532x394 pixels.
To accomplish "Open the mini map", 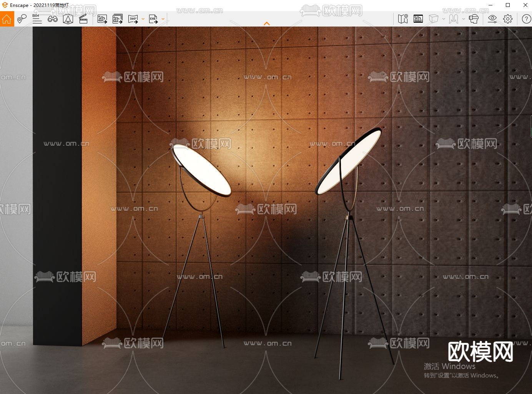I will click(x=403, y=19).
